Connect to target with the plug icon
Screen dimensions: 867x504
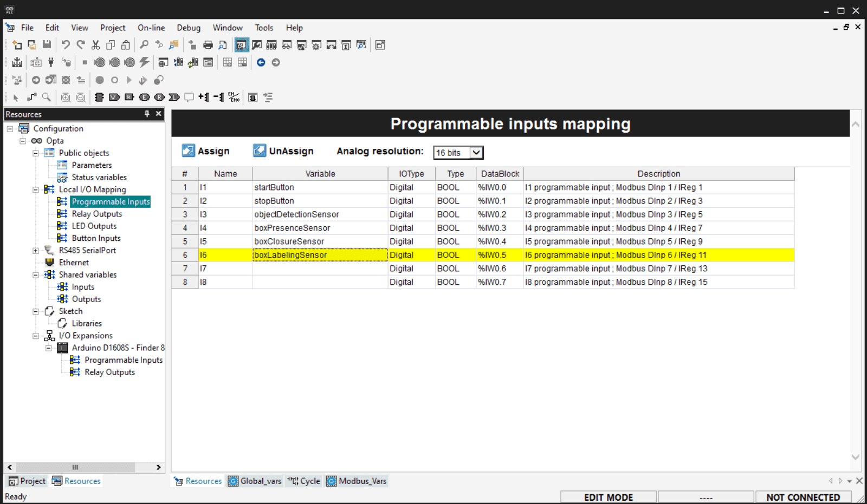click(x=51, y=62)
